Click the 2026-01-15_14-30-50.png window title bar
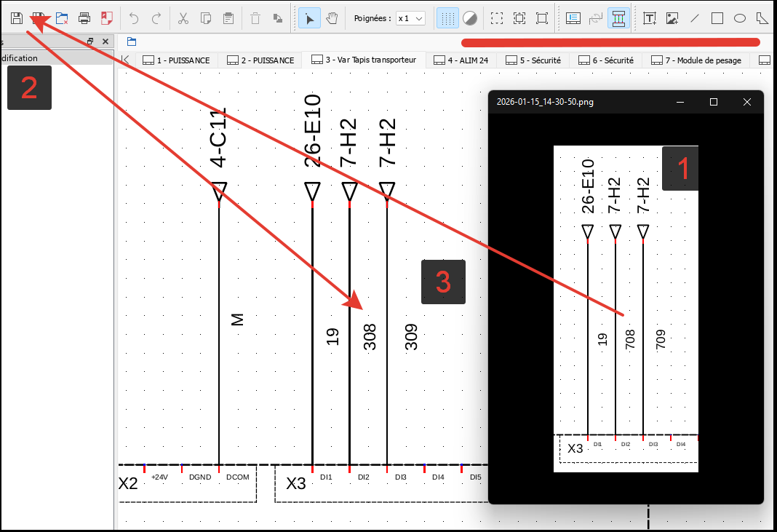The image size is (777, 532). pos(582,102)
